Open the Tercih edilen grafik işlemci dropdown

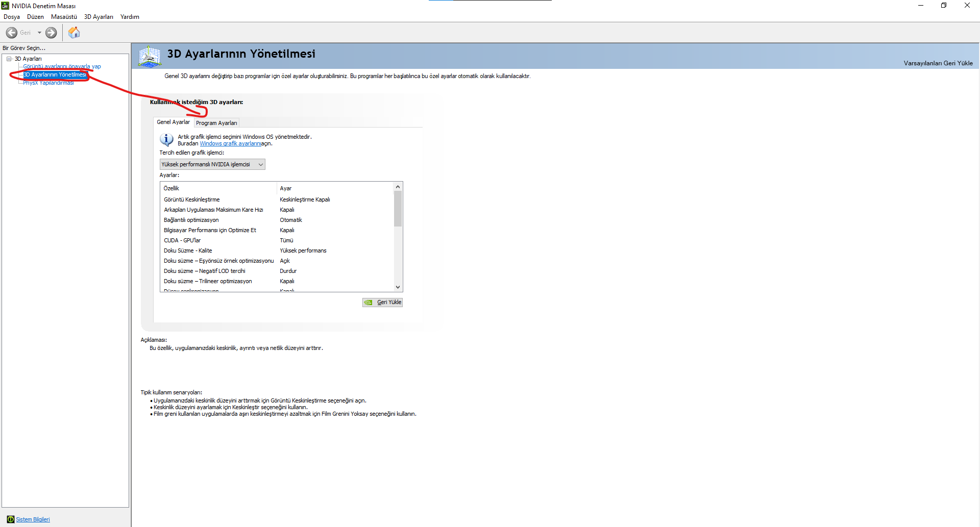[x=212, y=164]
